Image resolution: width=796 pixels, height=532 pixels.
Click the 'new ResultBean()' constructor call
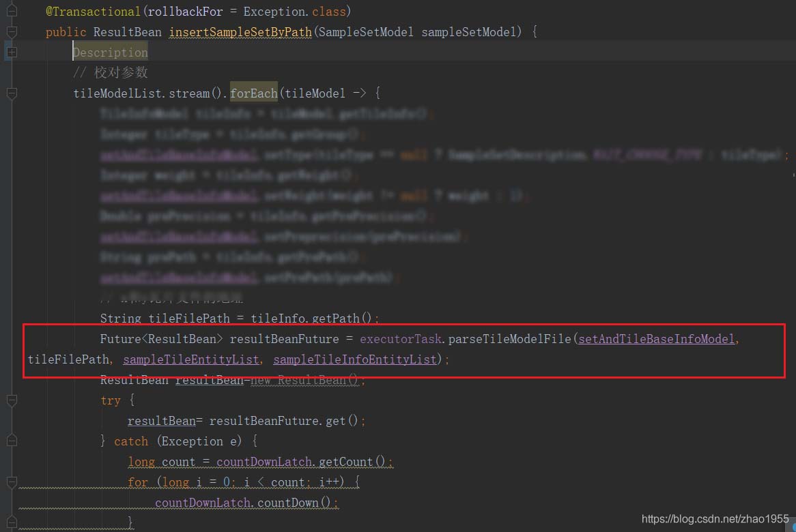[x=304, y=380]
